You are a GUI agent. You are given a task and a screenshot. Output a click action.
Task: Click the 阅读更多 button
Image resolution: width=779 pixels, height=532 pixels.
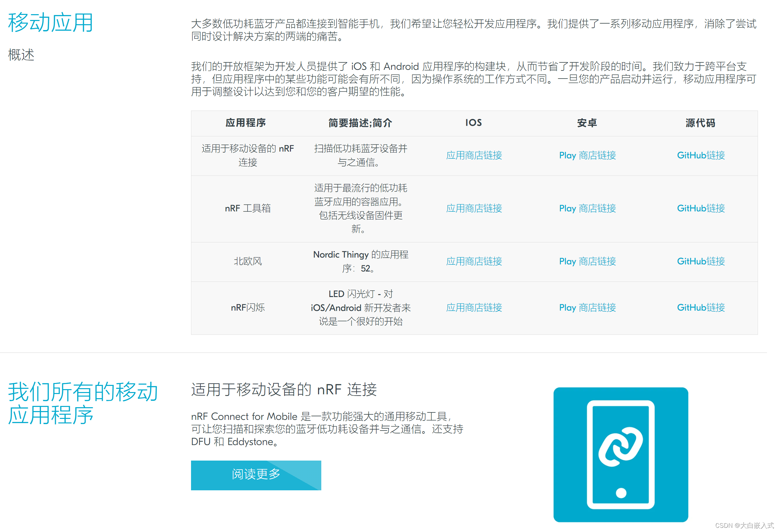[256, 475]
